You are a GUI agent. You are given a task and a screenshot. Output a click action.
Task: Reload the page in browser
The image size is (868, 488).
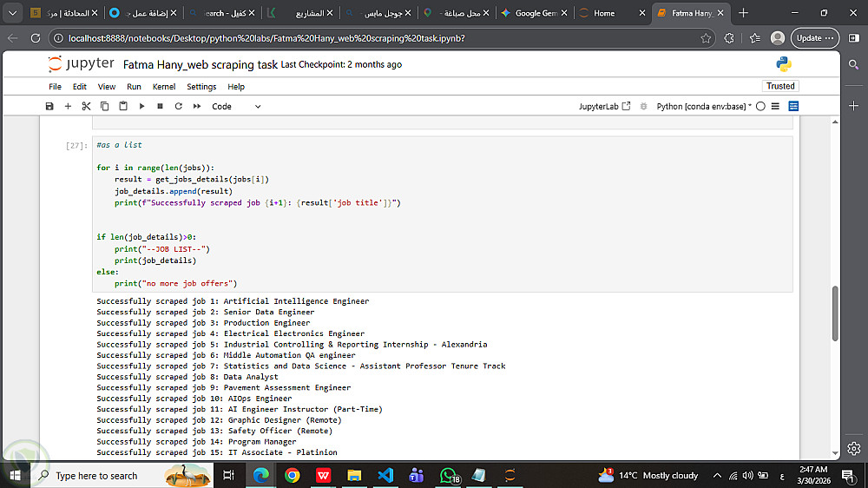coord(36,38)
